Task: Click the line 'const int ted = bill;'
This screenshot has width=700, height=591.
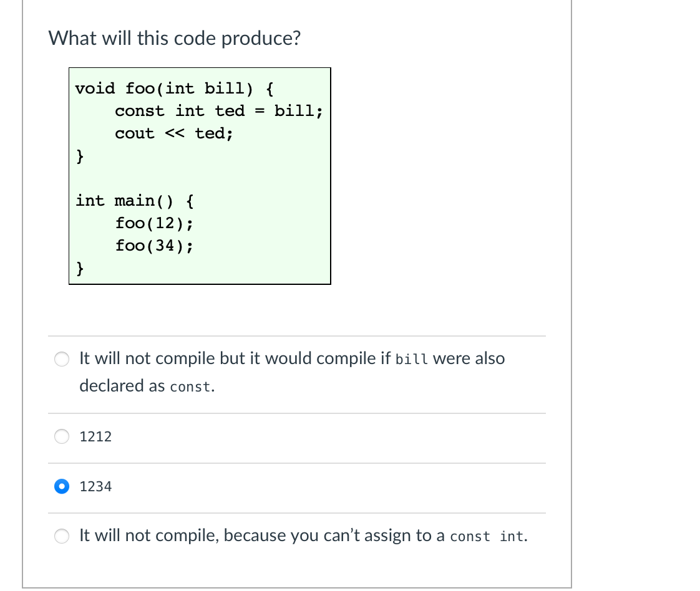Action: (218, 110)
